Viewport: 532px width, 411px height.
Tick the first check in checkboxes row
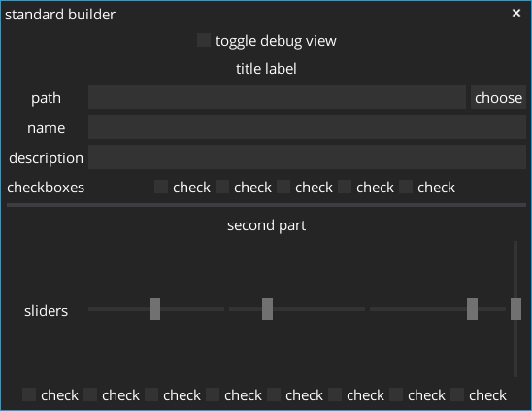click(x=161, y=187)
